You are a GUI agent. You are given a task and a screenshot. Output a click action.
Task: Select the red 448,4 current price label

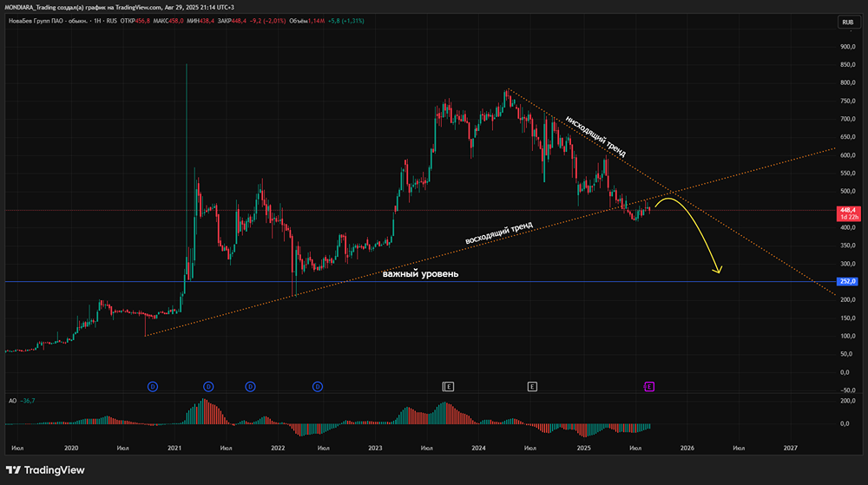coord(848,213)
